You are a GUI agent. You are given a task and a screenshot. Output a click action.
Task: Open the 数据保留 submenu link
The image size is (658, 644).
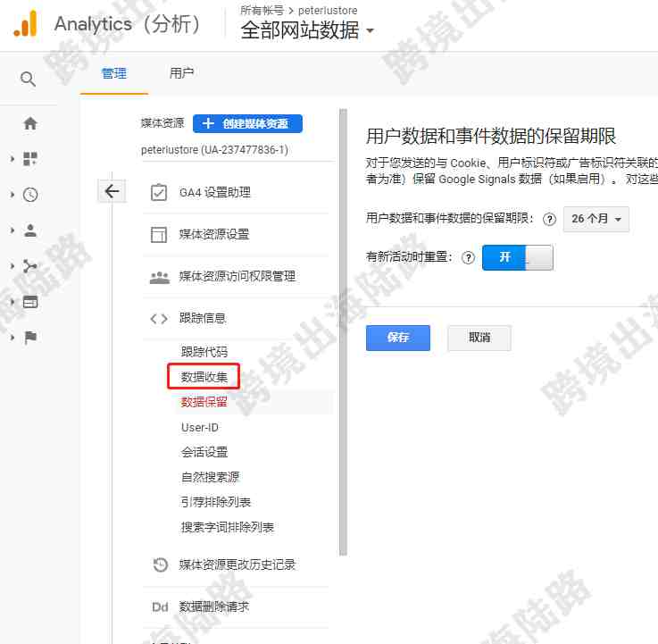pos(204,402)
